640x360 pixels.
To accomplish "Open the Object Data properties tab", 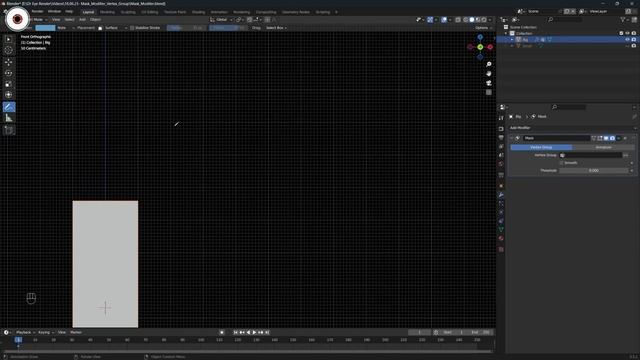I will 501,230.
